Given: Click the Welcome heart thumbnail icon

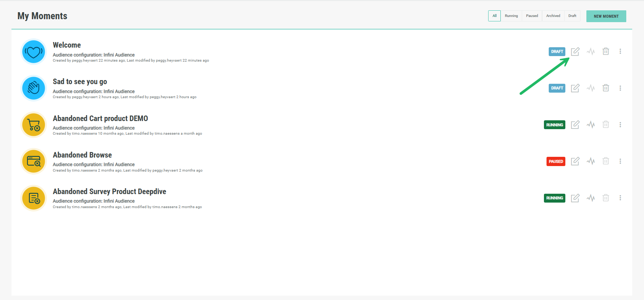Looking at the screenshot, I should pyautogui.click(x=34, y=52).
